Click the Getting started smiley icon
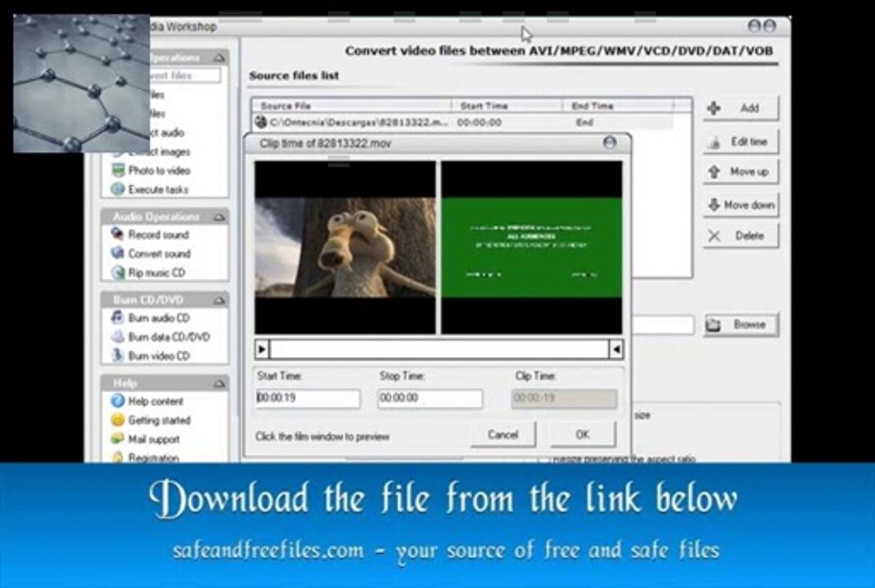Viewport: 875px width, 588px height. tap(118, 420)
